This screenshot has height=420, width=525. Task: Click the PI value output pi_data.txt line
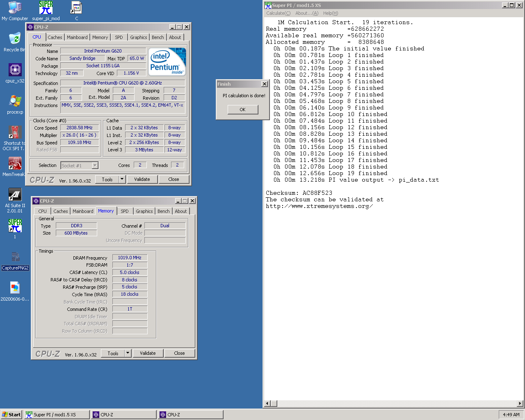(x=356, y=180)
